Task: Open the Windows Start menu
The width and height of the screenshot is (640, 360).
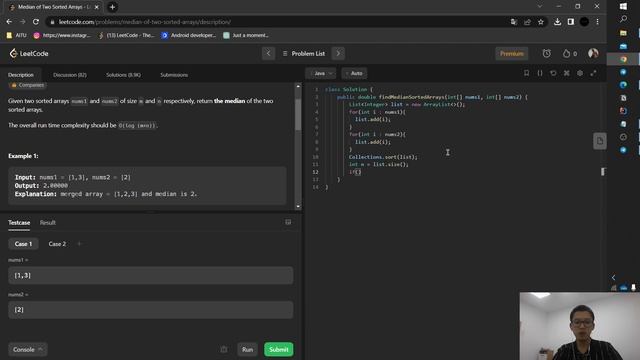Action: [623, 7]
